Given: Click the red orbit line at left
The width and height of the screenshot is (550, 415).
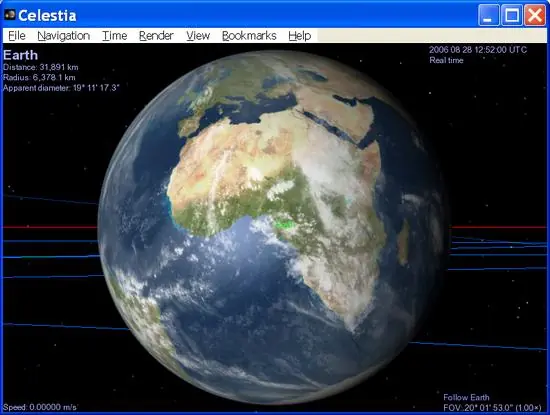Looking at the screenshot, I should [50, 227].
